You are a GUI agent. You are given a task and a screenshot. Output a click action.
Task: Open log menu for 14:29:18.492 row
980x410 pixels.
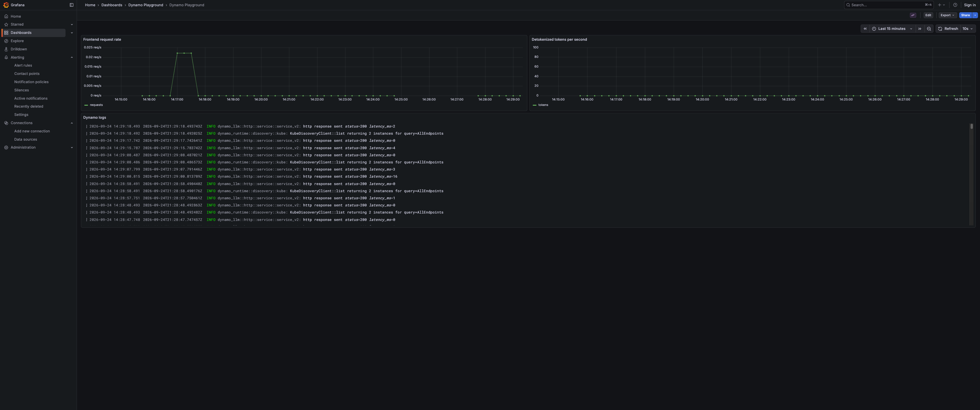click(86, 134)
